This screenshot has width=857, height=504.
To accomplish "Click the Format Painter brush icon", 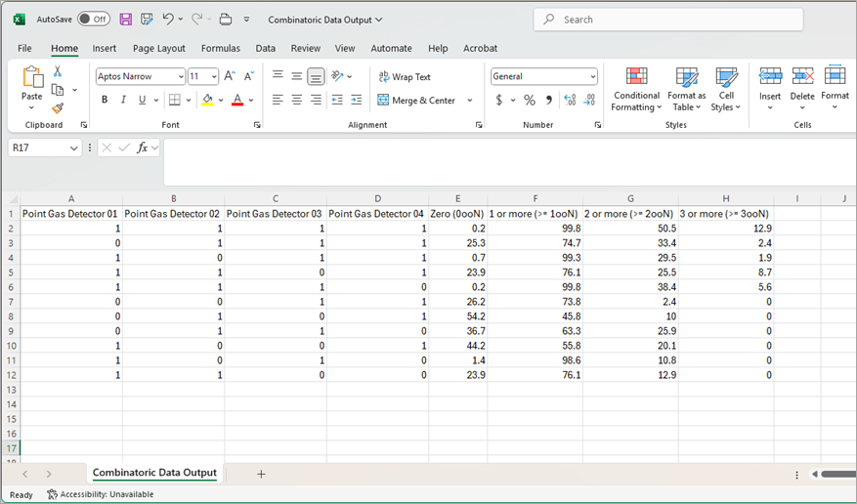I will click(x=58, y=108).
